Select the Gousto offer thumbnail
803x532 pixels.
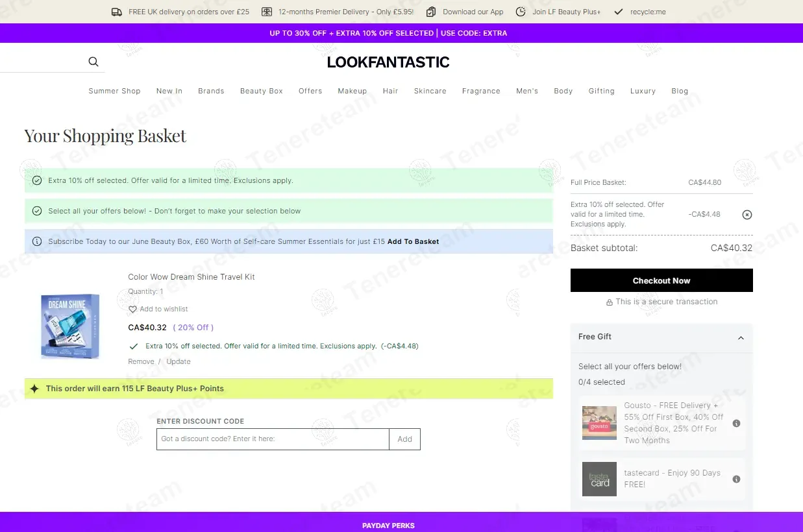pyautogui.click(x=599, y=423)
